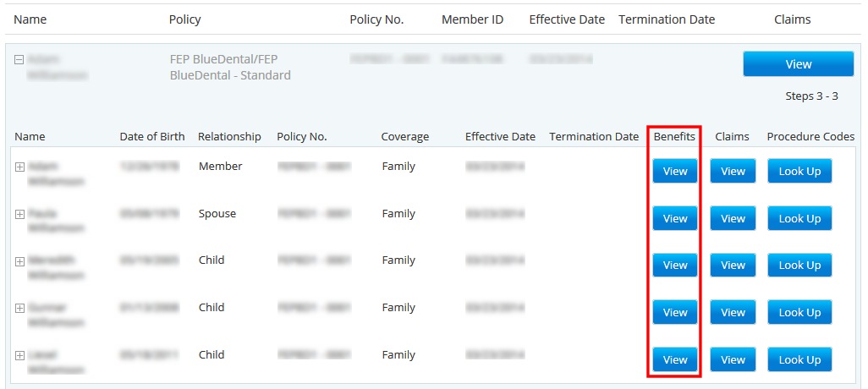Click the 'Coverage' column header

coord(404,137)
